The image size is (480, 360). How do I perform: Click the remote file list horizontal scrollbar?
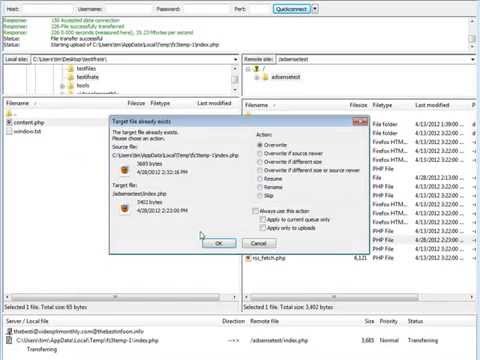coord(334,297)
